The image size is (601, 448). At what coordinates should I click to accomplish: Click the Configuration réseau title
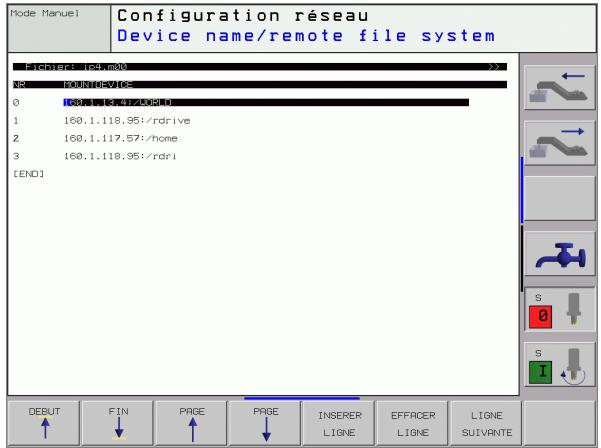click(243, 16)
